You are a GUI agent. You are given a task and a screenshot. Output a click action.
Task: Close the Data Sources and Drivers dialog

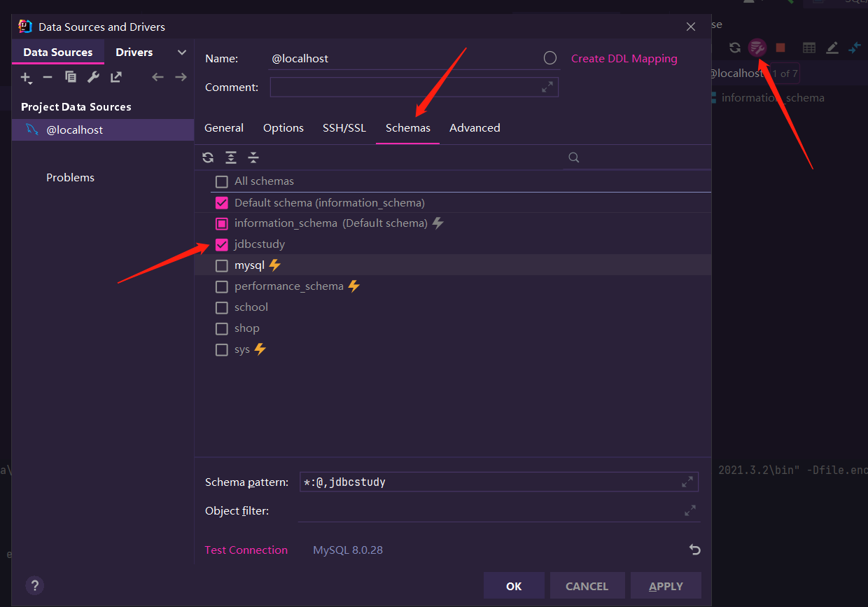[x=691, y=27]
